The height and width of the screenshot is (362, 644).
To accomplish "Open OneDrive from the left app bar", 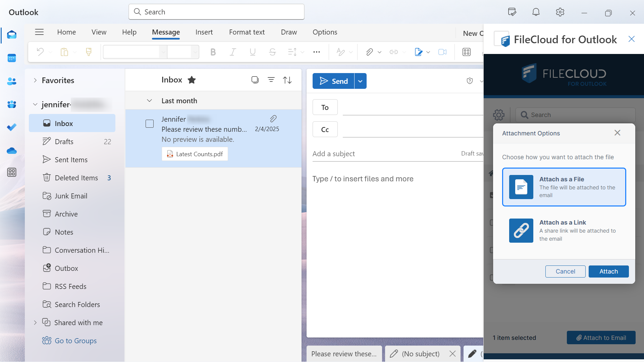I will (x=12, y=150).
